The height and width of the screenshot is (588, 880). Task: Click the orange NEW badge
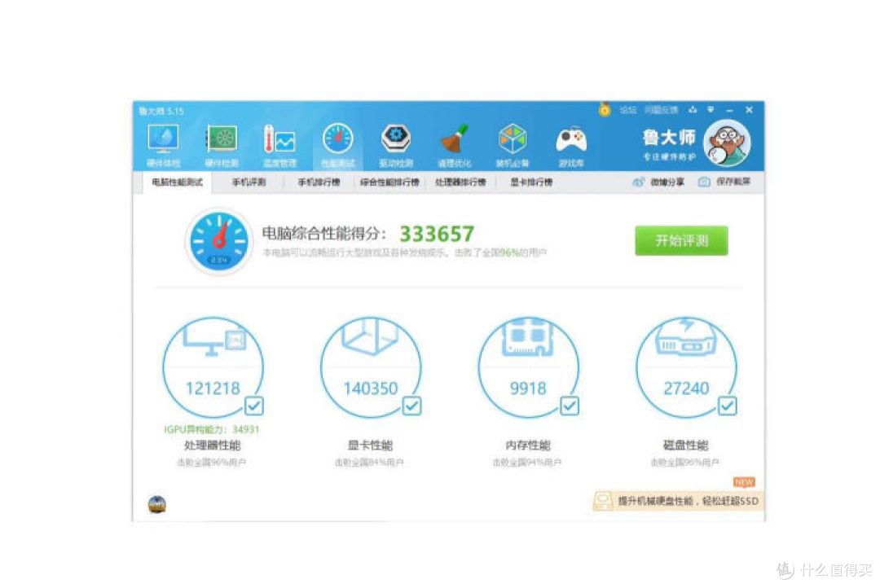point(744,482)
